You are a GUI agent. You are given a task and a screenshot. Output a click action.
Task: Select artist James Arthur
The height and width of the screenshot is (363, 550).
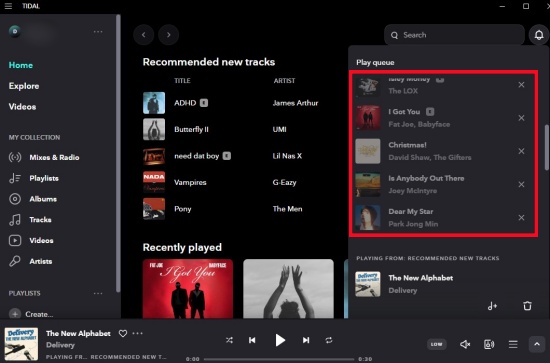click(295, 103)
